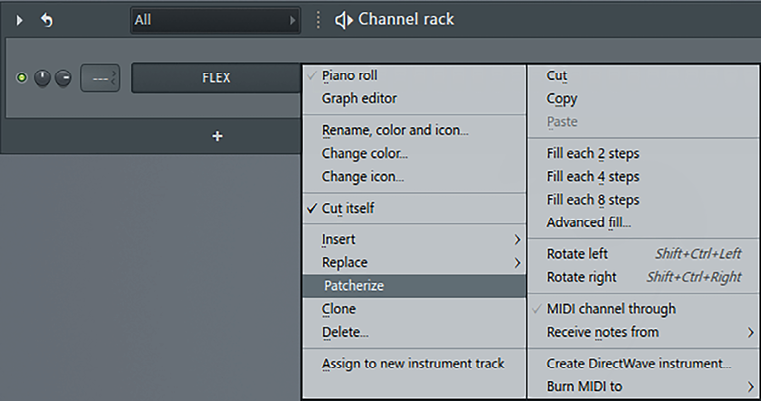Expand the Insert submenu
761x401 pixels.
tap(414, 239)
